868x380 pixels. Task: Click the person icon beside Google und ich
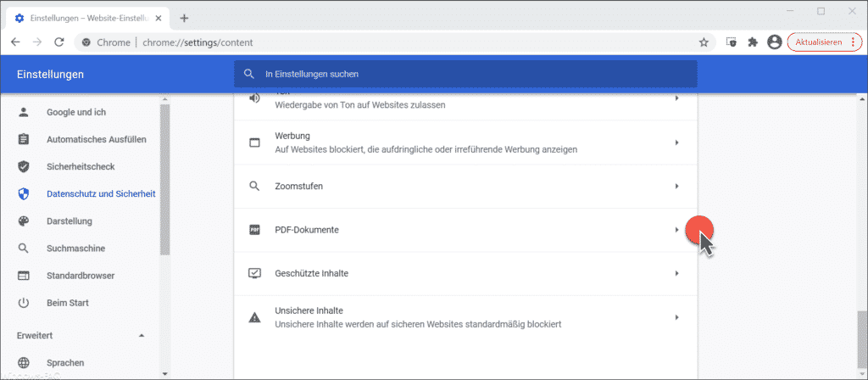[23, 112]
